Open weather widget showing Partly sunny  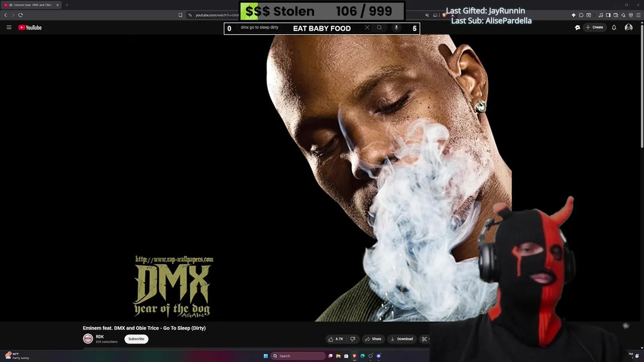tap(17, 356)
